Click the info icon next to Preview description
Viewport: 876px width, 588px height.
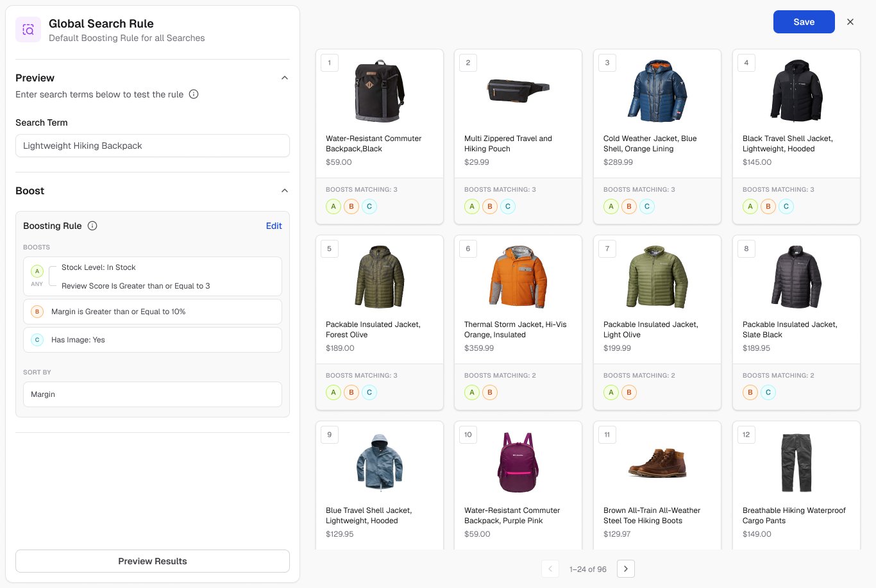(194, 94)
